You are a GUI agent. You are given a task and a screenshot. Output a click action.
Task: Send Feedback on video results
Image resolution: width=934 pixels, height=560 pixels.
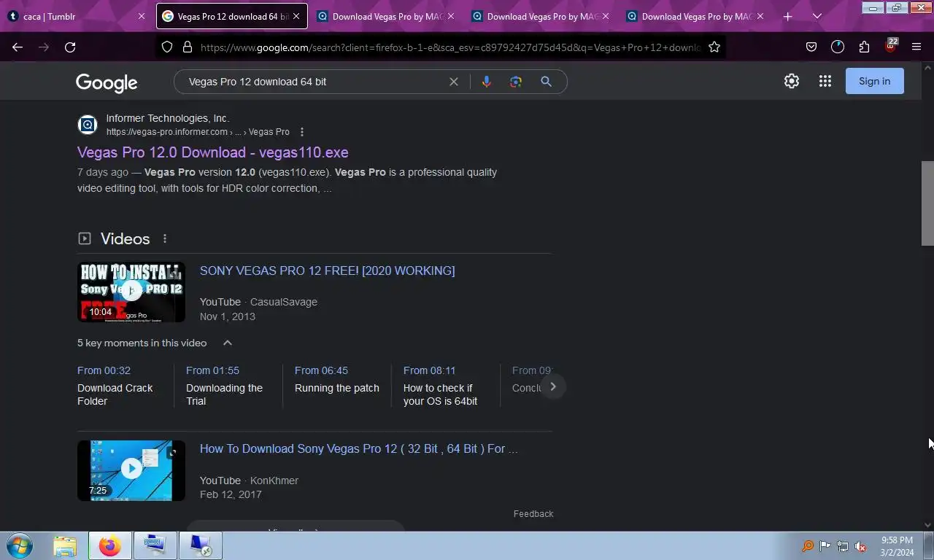(533, 514)
